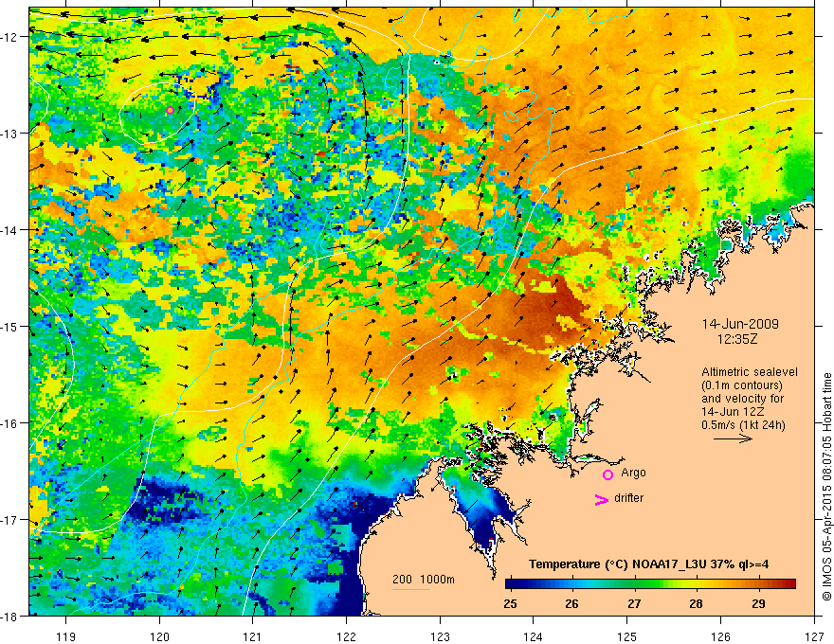Click longitude axis label 121
The image size is (834, 644).
click(253, 636)
